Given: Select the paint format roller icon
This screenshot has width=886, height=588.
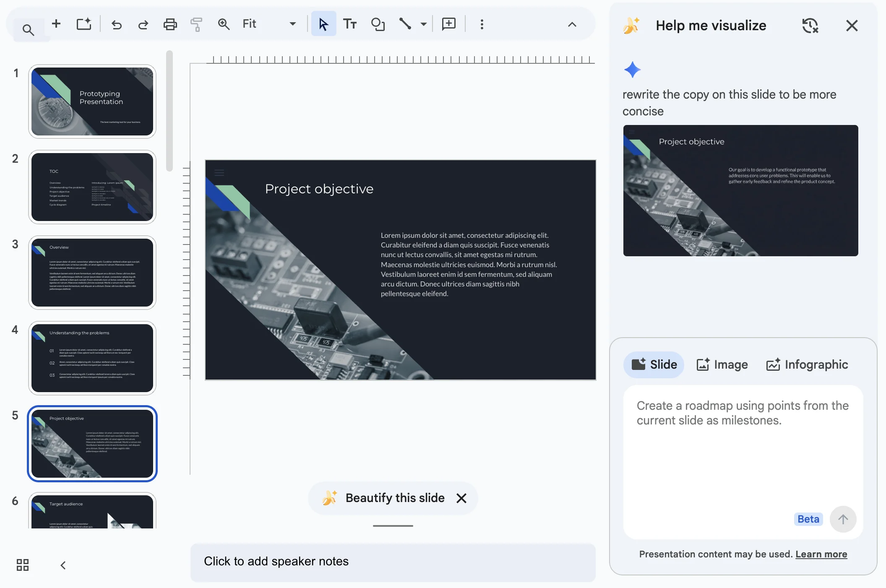Looking at the screenshot, I should point(196,24).
